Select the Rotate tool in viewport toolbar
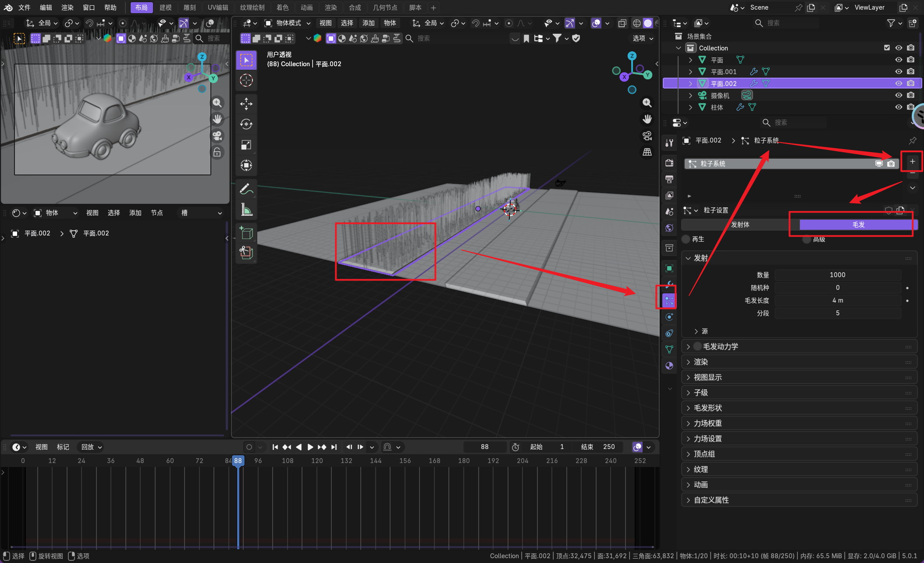Screen dimensions: 924x563 pos(246,124)
